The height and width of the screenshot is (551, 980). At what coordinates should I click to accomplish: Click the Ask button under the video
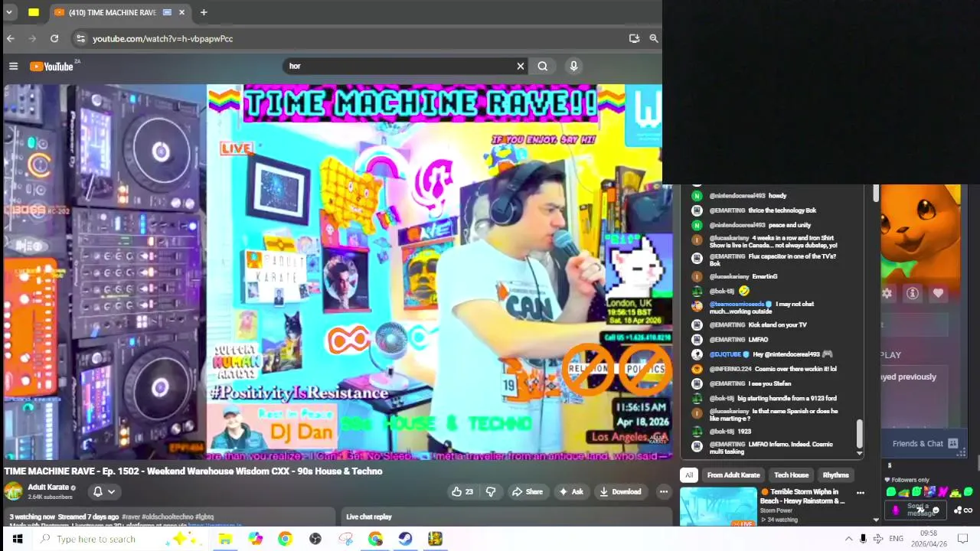point(571,491)
